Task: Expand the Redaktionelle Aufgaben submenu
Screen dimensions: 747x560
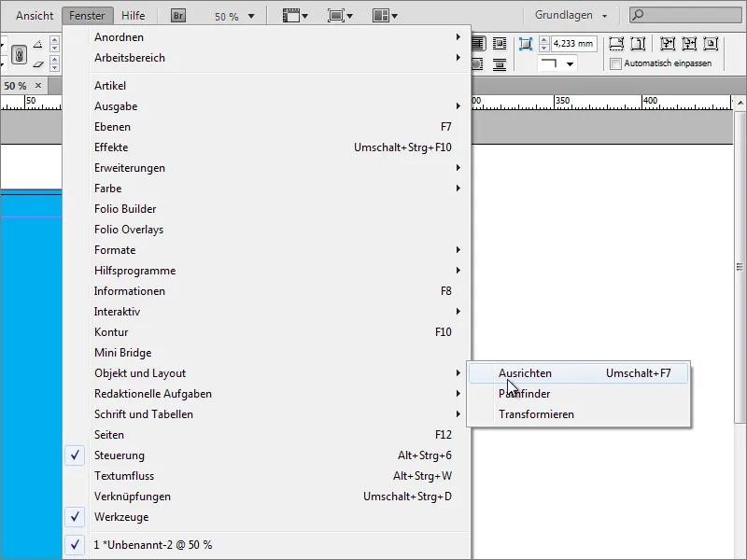Action: pyautogui.click(x=268, y=394)
